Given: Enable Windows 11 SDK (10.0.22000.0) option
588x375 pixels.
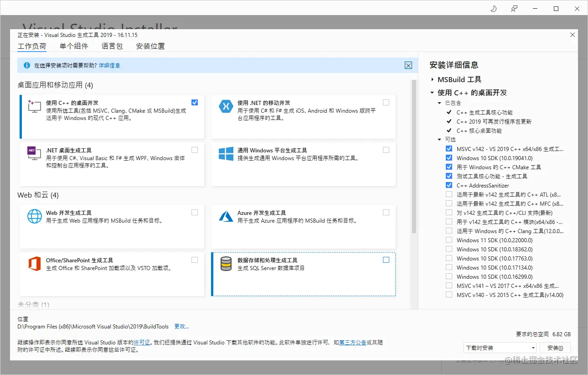Looking at the screenshot, I should point(449,240).
